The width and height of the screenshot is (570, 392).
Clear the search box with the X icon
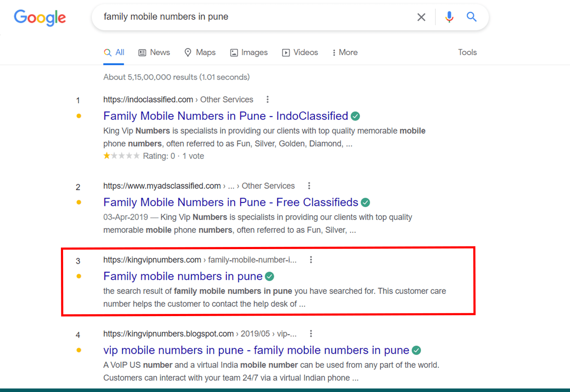click(x=421, y=17)
